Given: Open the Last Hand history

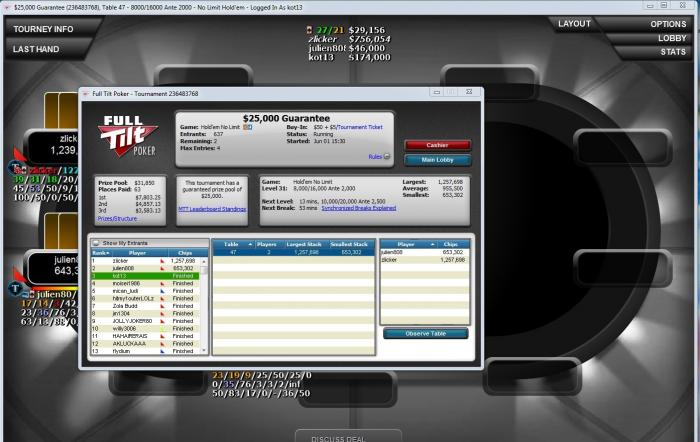Looking at the screenshot, I should 36,49.
